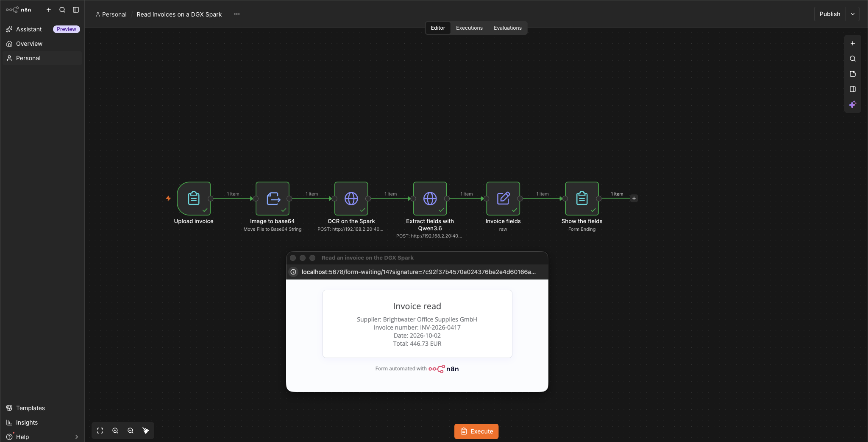Click the 'Total: 446.73 EUR' text
Image resolution: width=868 pixels, height=442 pixels.
coord(417,344)
